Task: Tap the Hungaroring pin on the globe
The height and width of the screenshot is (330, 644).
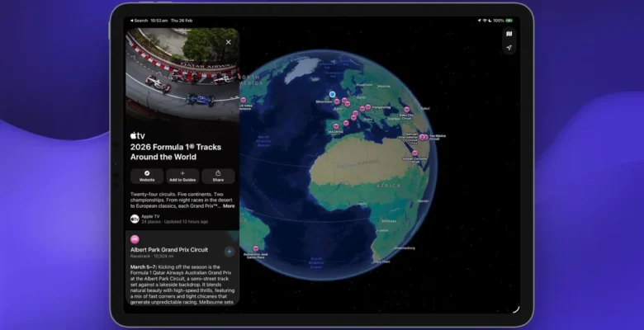Action: [x=367, y=108]
